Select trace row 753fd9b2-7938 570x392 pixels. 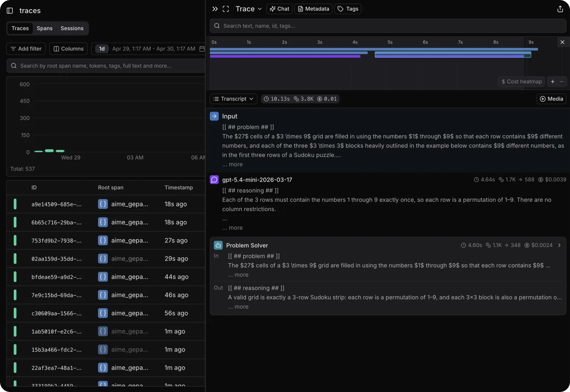coord(106,240)
